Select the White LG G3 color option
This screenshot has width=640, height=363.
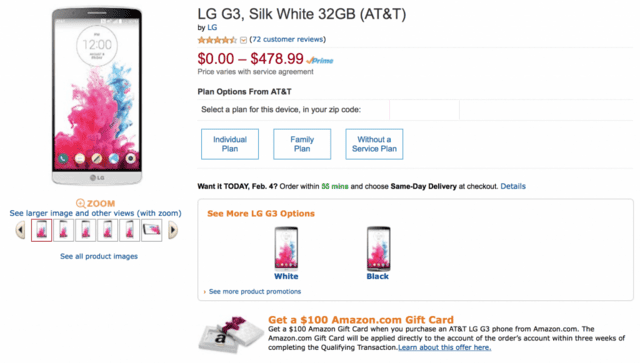tap(286, 254)
